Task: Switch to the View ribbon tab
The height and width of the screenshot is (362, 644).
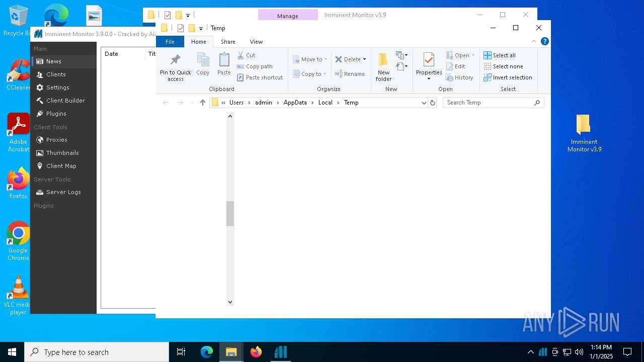Action: (x=256, y=42)
